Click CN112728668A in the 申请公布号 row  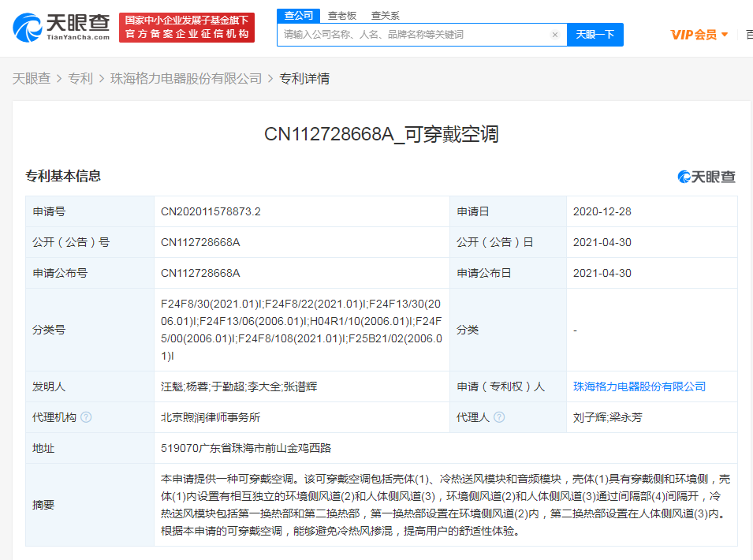click(200, 273)
